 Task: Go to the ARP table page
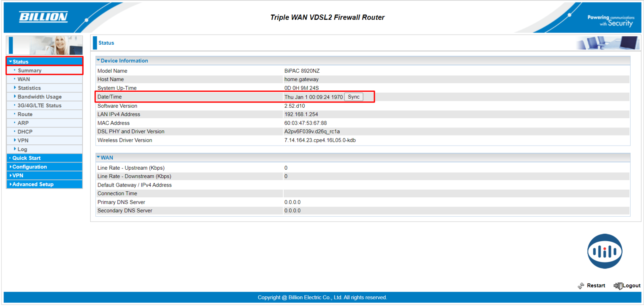coord(23,123)
